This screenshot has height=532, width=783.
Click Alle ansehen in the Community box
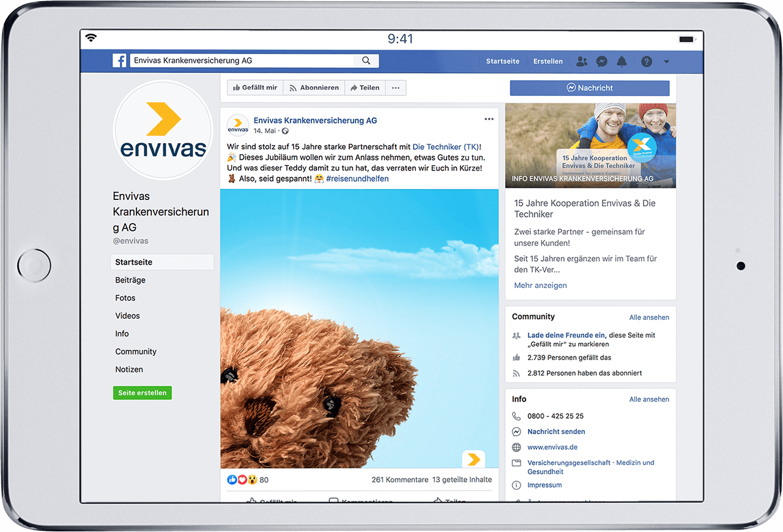(x=649, y=317)
